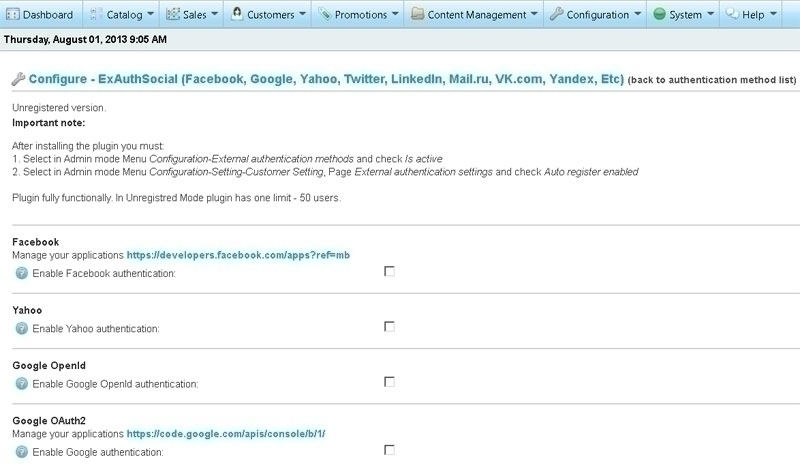800x470 pixels.
Task: Tick the Enable Yahoo authentication checkbox
Action: pyautogui.click(x=389, y=326)
